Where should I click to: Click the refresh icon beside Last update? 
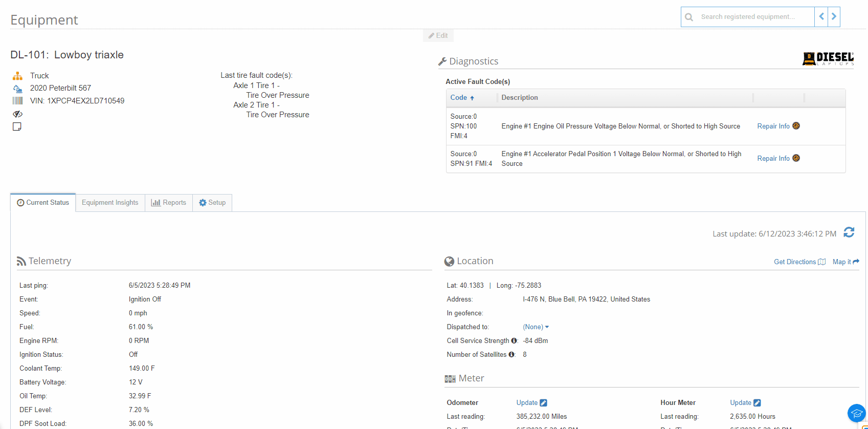pyautogui.click(x=849, y=232)
